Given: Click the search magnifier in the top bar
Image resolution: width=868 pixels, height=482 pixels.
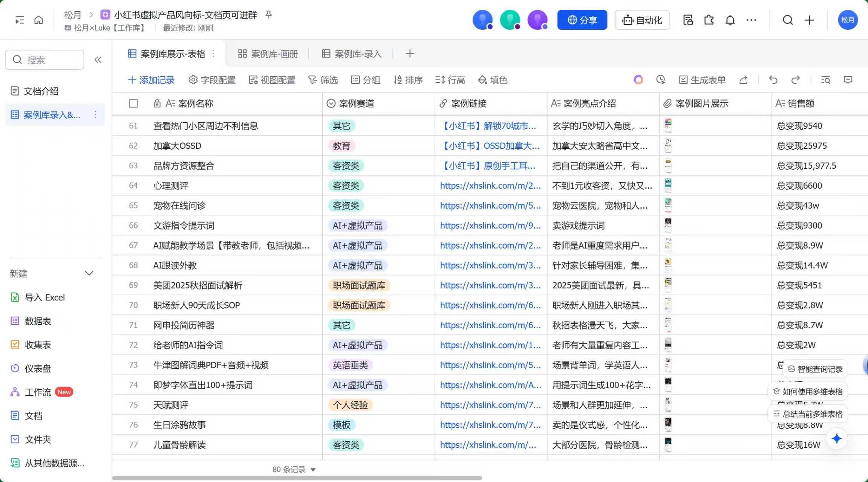Looking at the screenshot, I should [x=788, y=20].
